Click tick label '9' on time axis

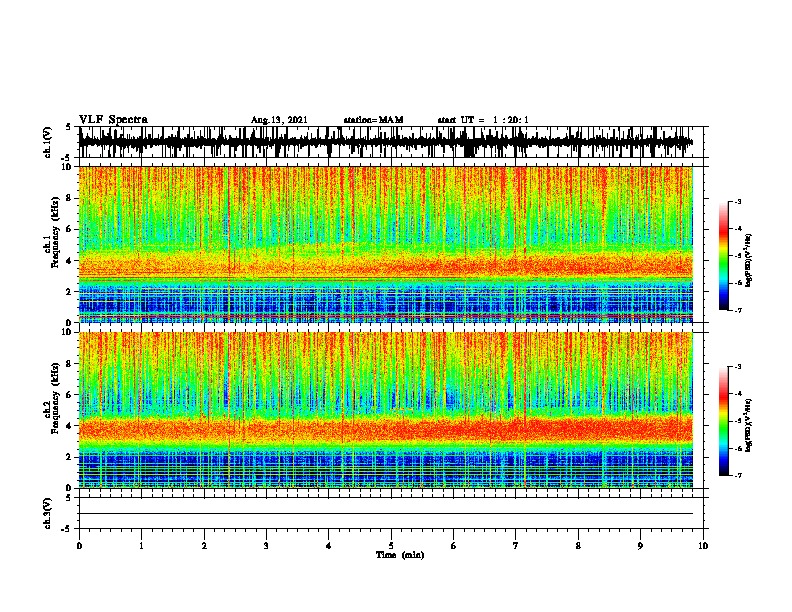(x=640, y=545)
